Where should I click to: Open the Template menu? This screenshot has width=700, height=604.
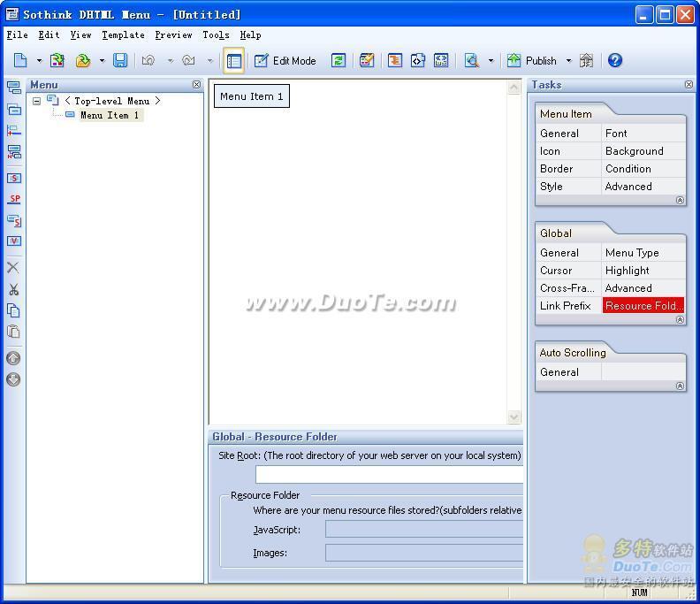pos(123,34)
